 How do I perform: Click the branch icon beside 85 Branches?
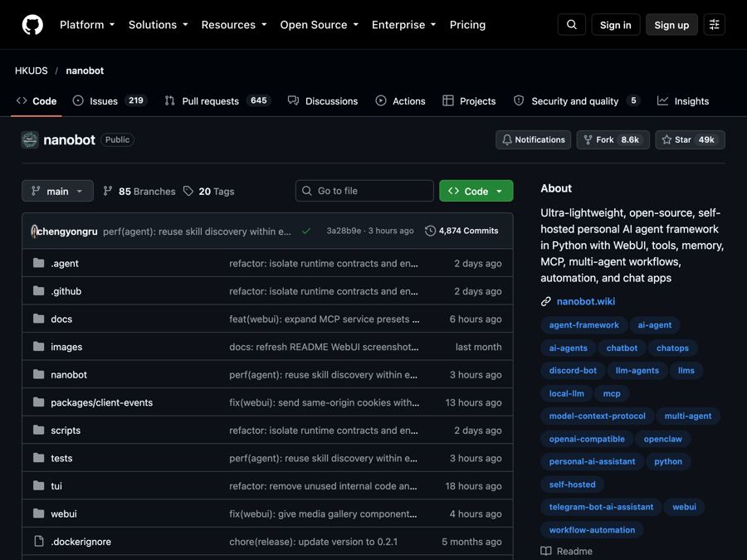tap(108, 191)
